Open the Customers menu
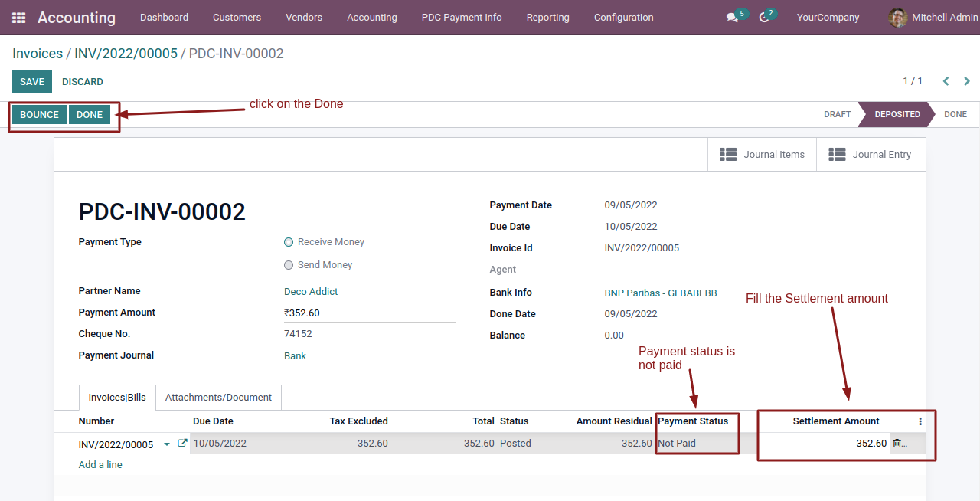 tap(237, 18)
